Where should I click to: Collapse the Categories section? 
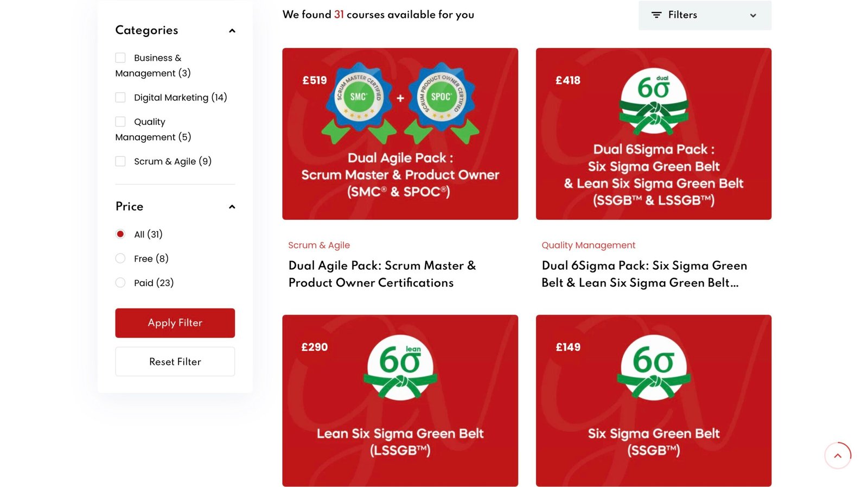pos(232,31)
